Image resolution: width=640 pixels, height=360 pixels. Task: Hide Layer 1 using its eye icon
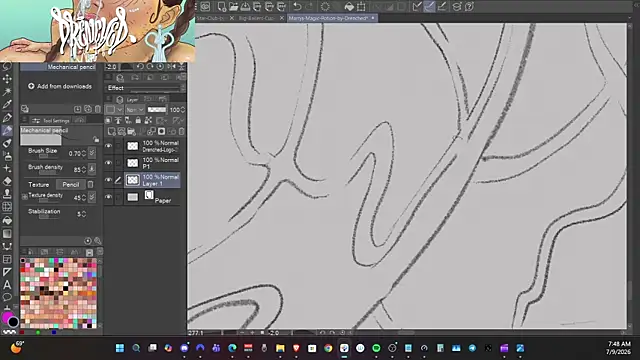click(109, 180)
